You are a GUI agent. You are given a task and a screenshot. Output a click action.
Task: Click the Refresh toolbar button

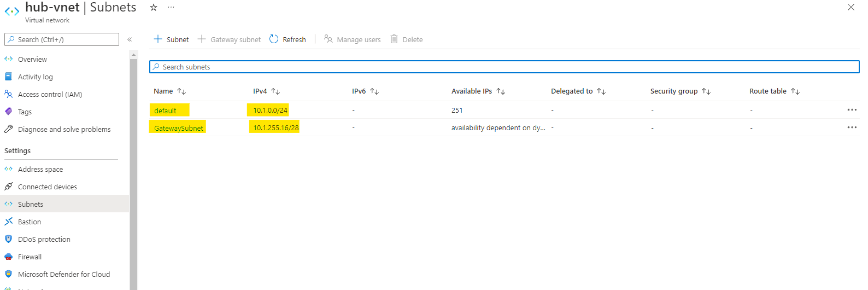click(x=288, y=39)
